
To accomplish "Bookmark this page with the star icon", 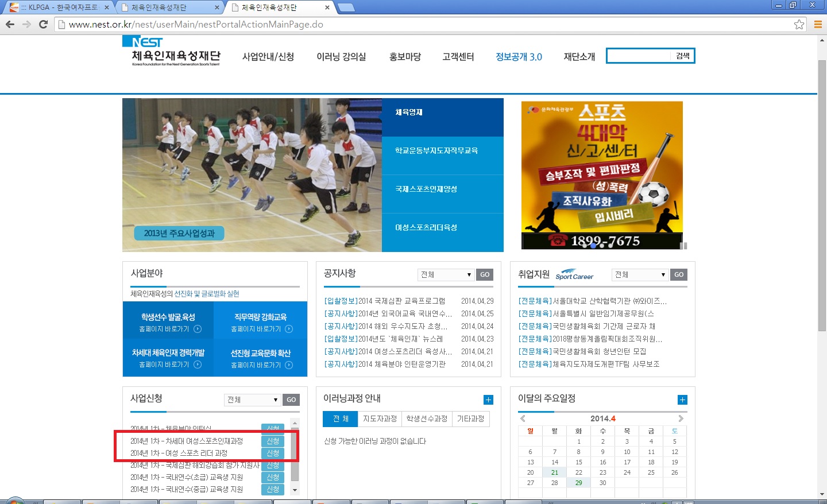I will tap(799, 24).
